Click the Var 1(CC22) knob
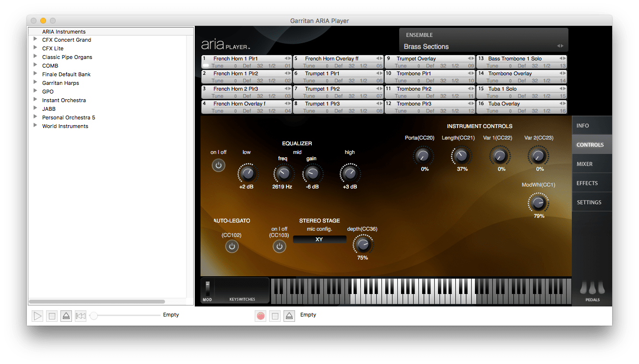Screen dimensions: 639x364 (x=500, y=155)
